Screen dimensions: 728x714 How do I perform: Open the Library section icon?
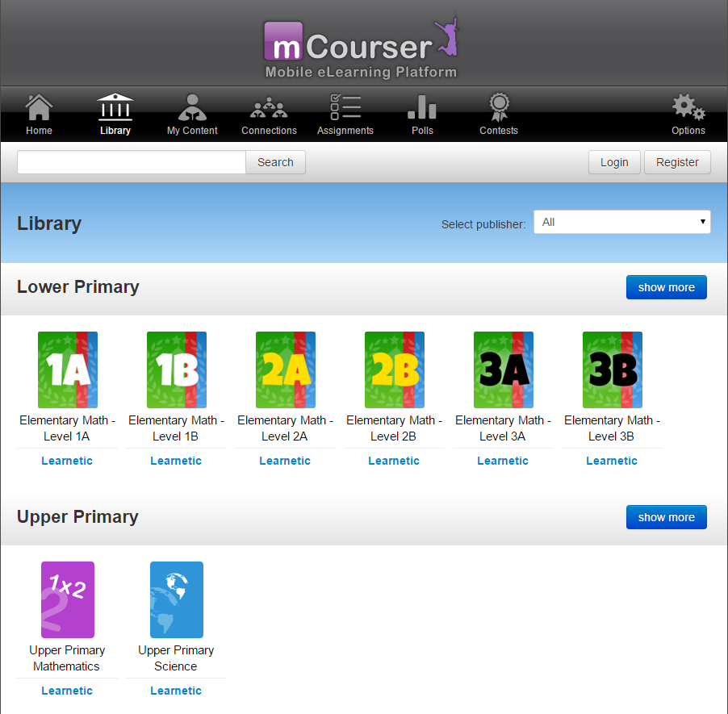(x=115, y=107)
